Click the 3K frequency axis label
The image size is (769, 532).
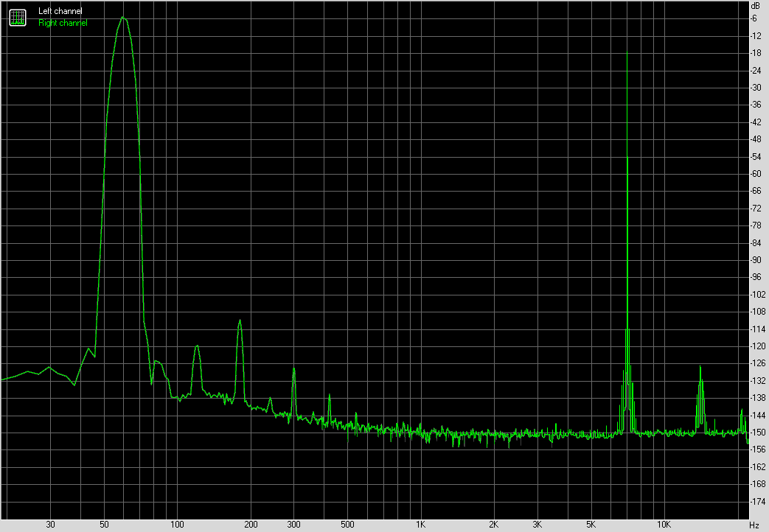[537, 525]
